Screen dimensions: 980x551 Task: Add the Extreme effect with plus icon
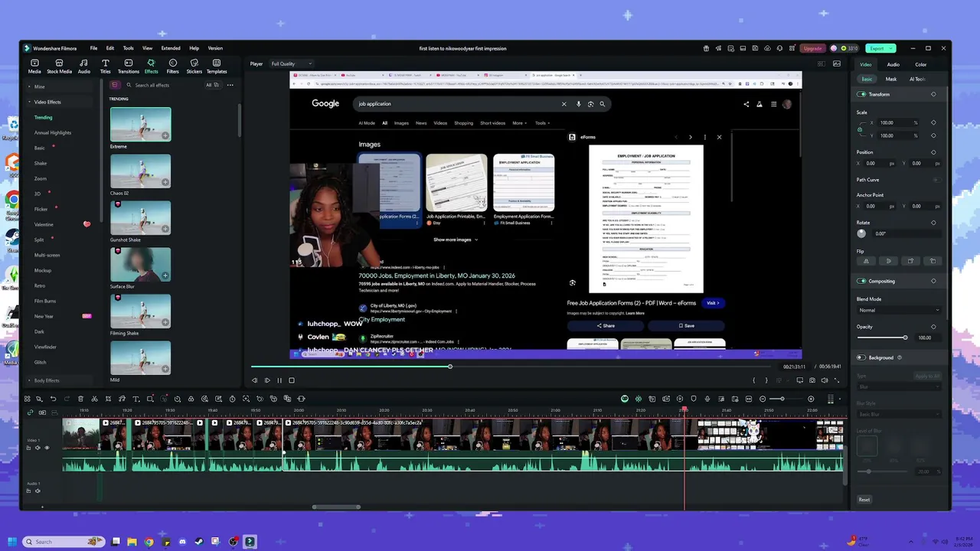(x=165, y=136)
